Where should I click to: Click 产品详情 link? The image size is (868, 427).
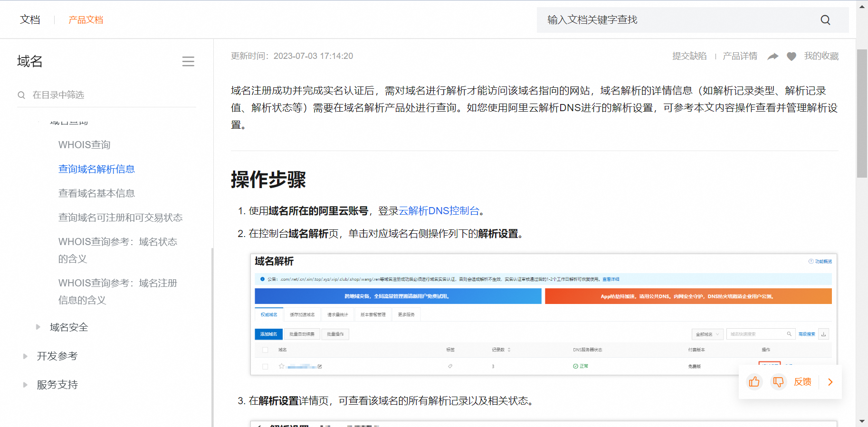pyautogui.click(x=740, y=56)
